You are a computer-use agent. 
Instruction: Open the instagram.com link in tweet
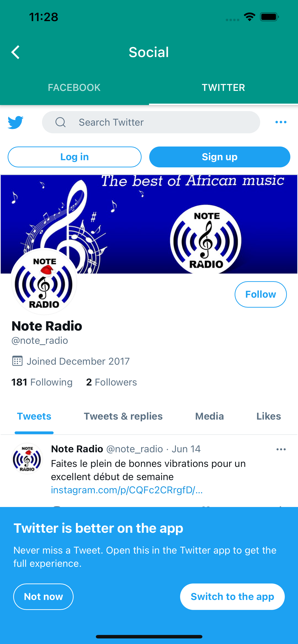coord(127,490)
